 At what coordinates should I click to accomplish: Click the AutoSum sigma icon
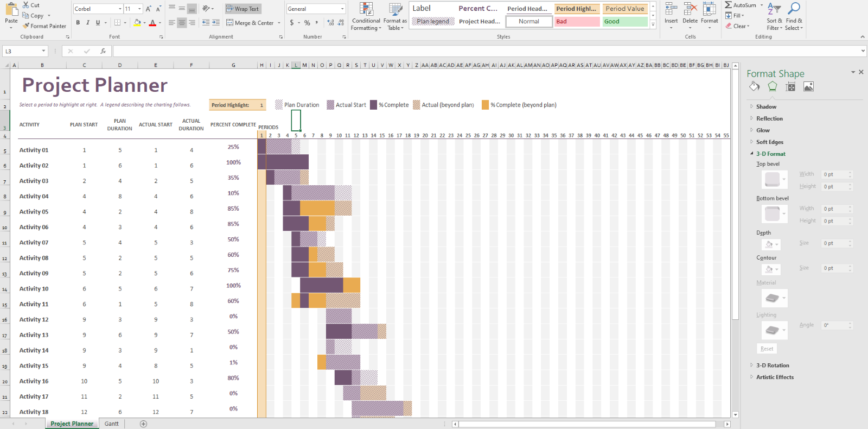coord(728,5)
